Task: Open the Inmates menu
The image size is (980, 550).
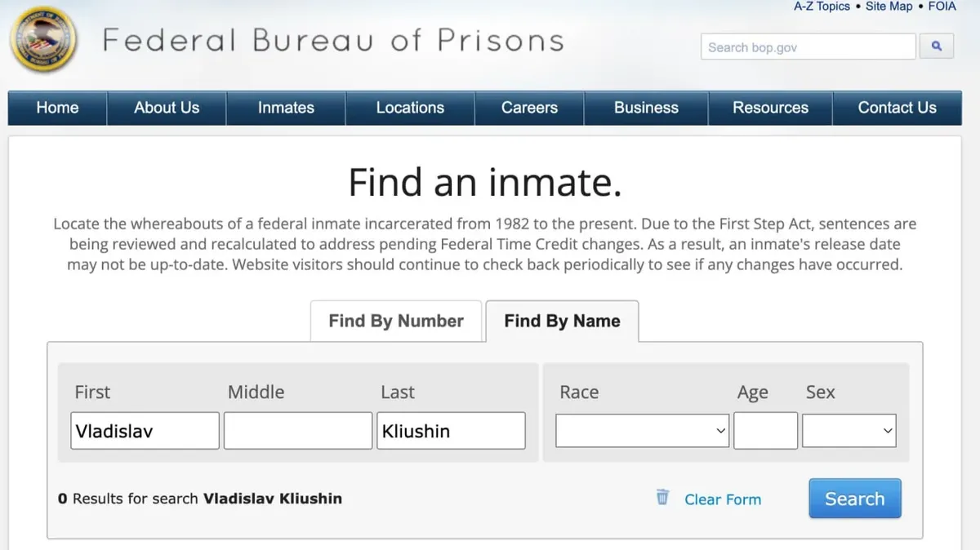Action: 286,108
